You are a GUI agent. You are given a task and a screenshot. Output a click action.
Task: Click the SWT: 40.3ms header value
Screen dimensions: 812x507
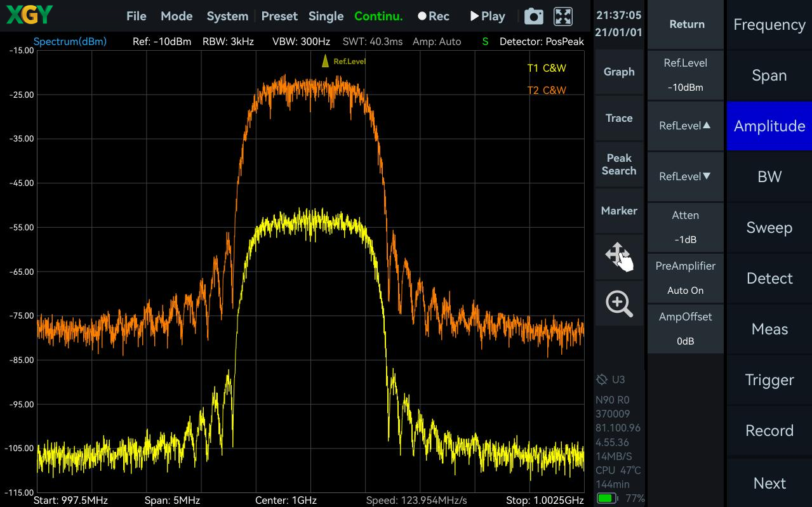[x=373, y=42]
